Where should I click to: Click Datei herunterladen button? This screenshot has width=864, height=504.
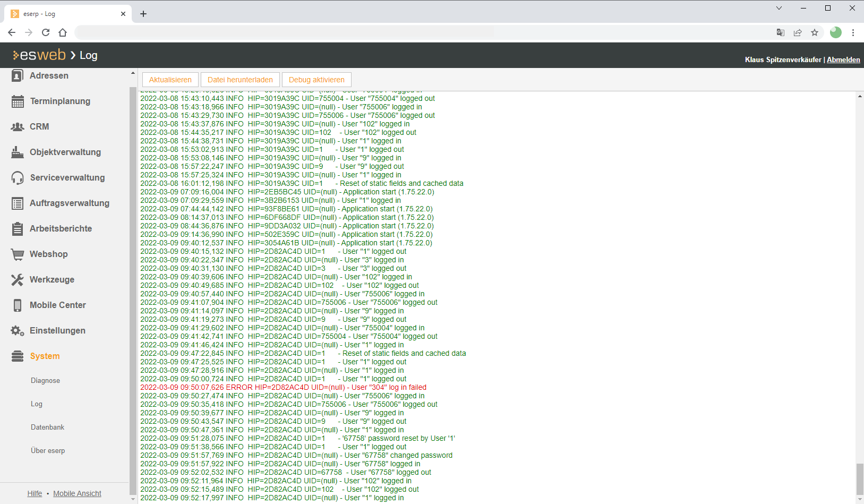240,80
